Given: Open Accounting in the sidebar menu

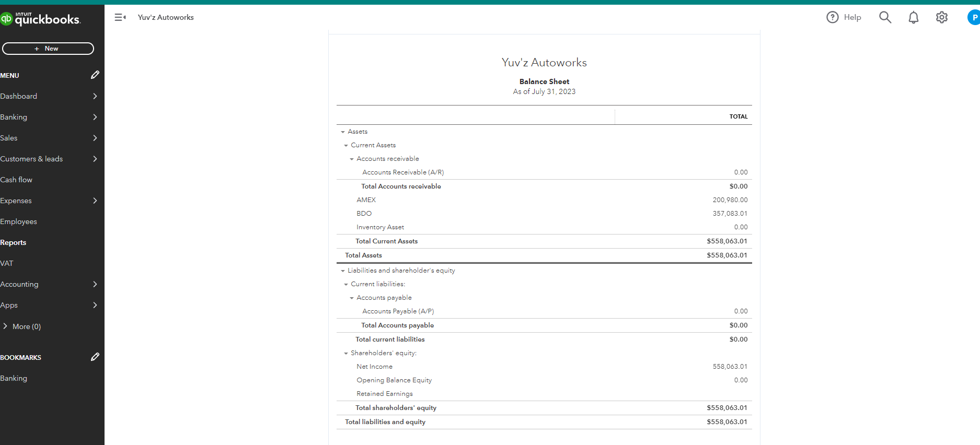Looking at the screenshot, I should click(x=19, y=284).
